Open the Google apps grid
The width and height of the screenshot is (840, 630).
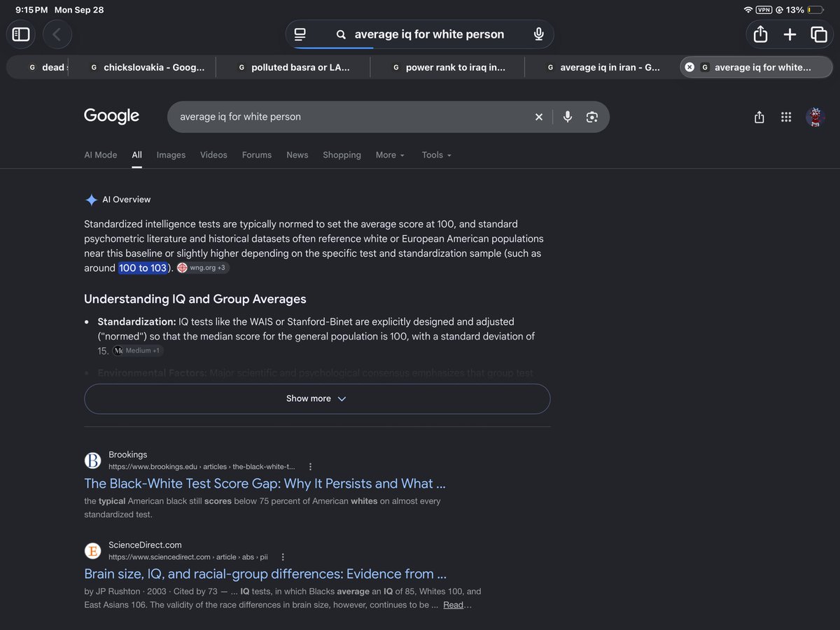coord(786,117)
